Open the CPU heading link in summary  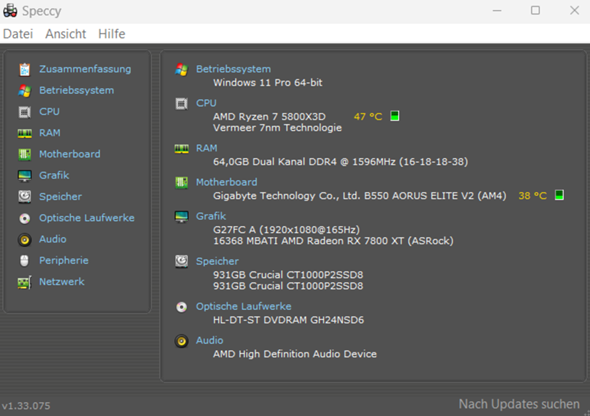[206, 103]
